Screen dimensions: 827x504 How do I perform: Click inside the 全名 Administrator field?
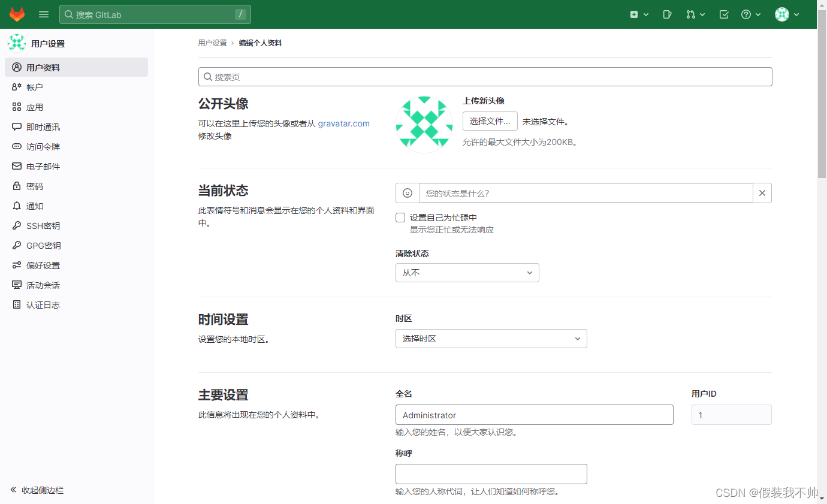click(x=534, y=414)
